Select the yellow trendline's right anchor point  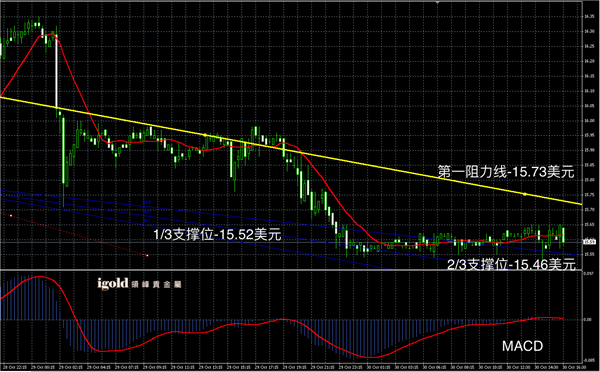(x=525, y=194)
